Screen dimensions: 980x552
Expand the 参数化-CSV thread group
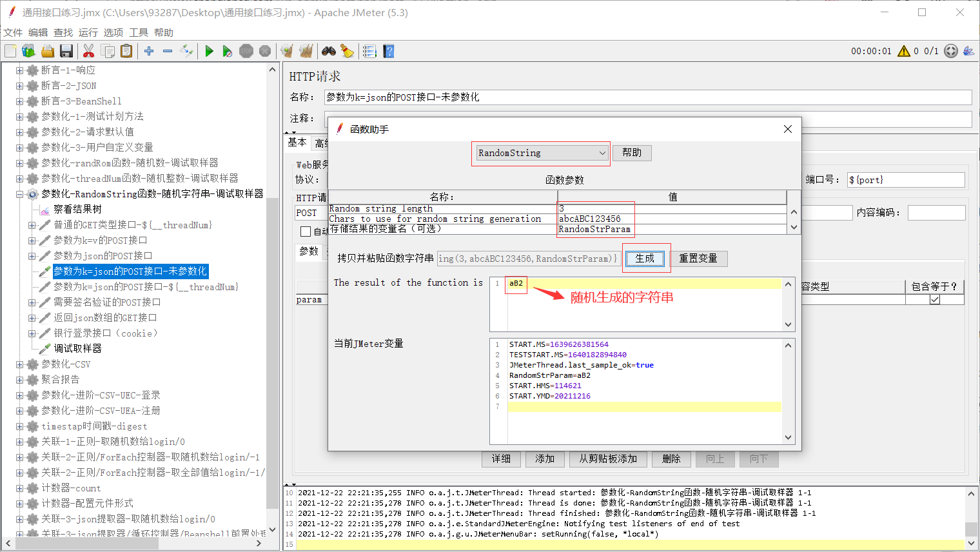(x=19, y=364)
